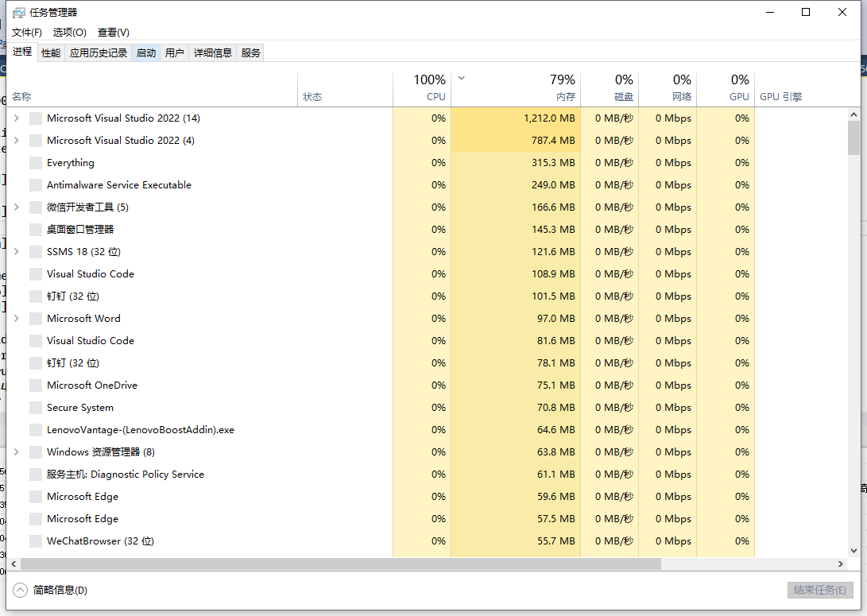This screenshot has height=616, width=867.
Task: Click the horizontal scrollbar right arrow
Action: point(841,564)
